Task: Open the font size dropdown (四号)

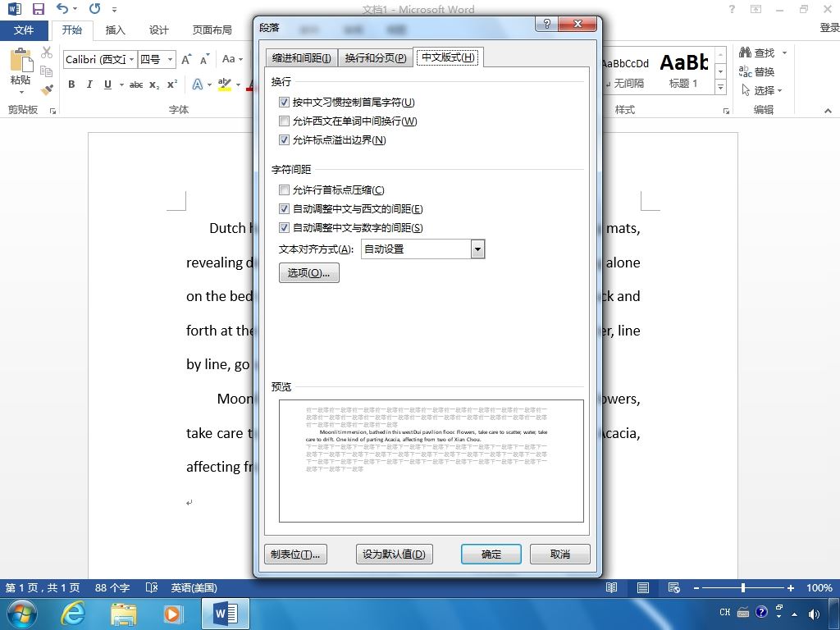Action: point(170,59)
